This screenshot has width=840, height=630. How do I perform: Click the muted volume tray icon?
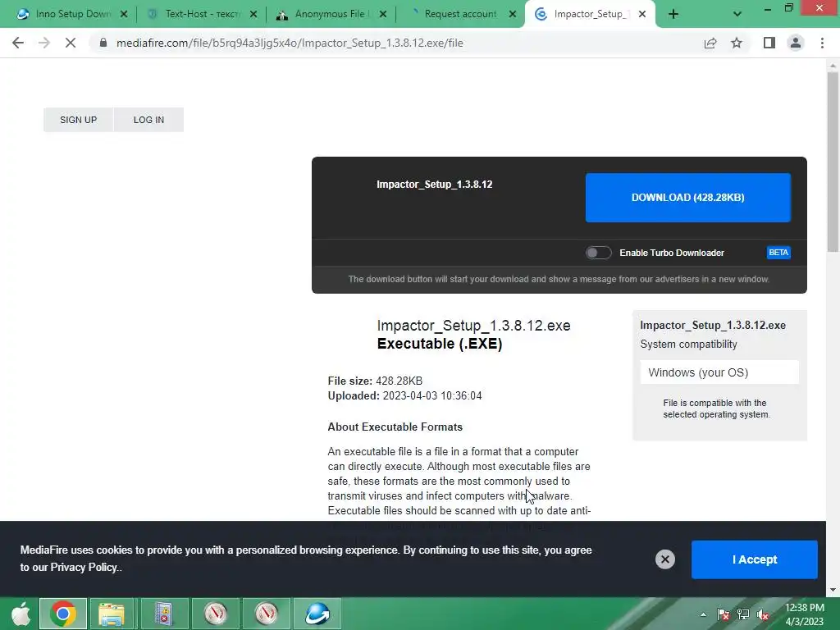click(763, 614)
